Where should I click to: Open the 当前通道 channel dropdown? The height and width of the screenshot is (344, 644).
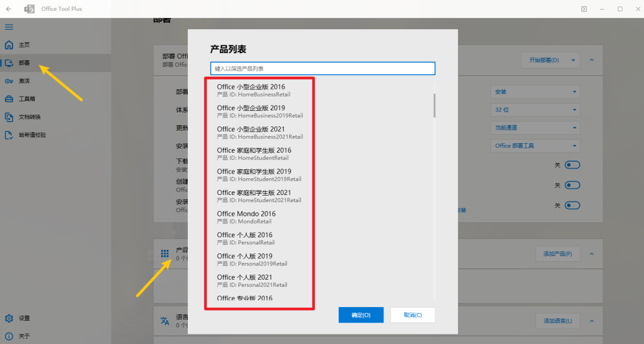coord(534,128)
